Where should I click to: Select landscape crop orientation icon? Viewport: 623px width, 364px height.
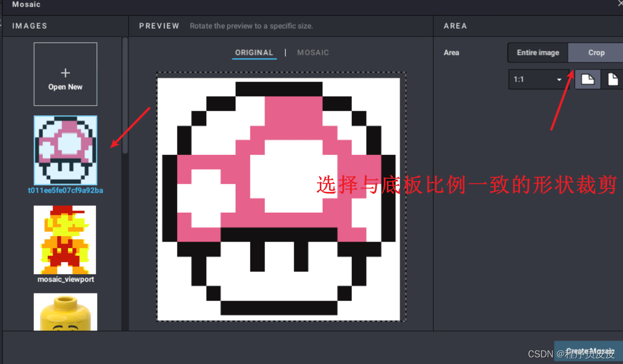click(587, 80)
